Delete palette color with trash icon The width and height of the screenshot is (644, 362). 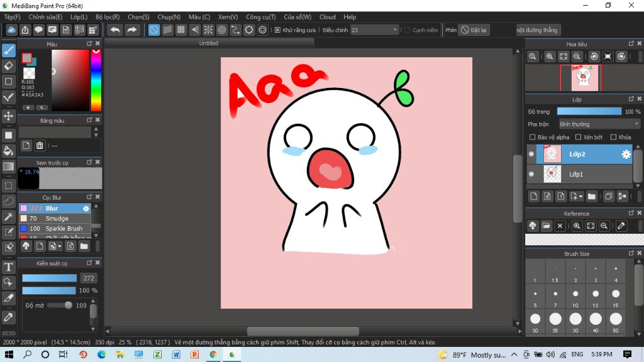pos(40,145)
